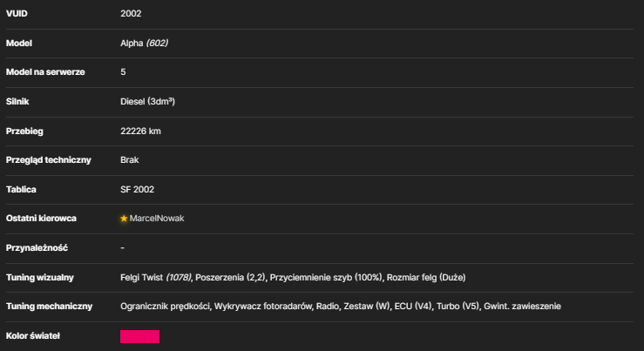Select the Przyciemnienie szyb (100%) entry

326,278
